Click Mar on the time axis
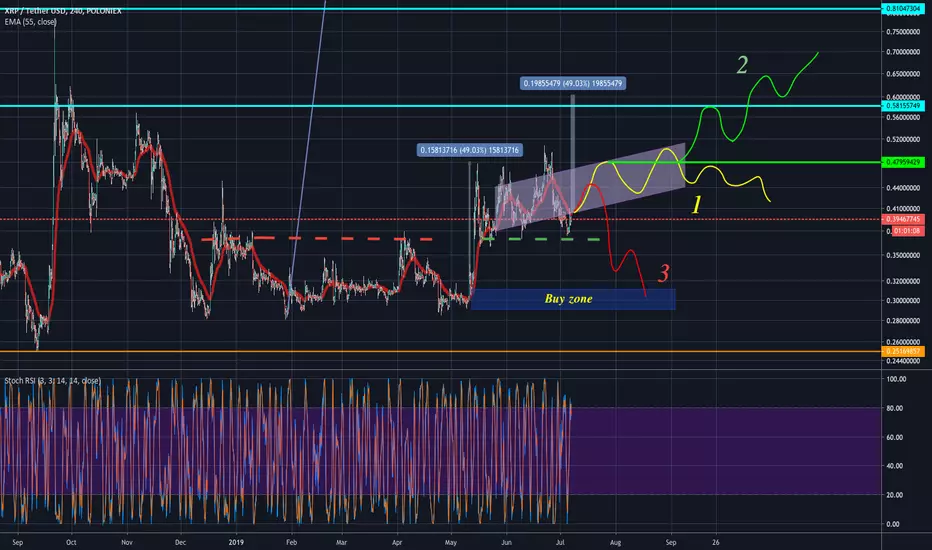This screenshot has height=550, width=932. tap(341, 542)
